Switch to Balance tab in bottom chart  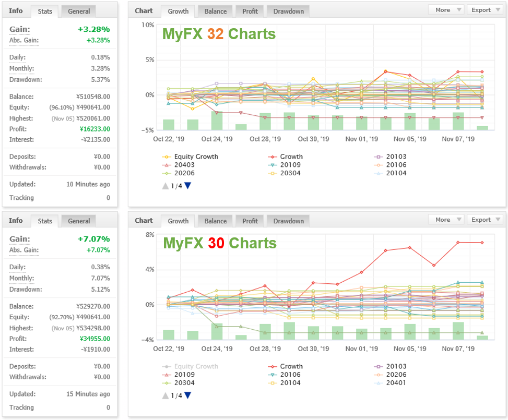(x=215, y=221)
